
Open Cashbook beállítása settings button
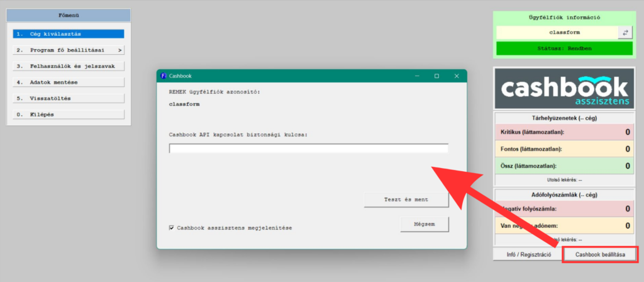click(x=599, y=255)
